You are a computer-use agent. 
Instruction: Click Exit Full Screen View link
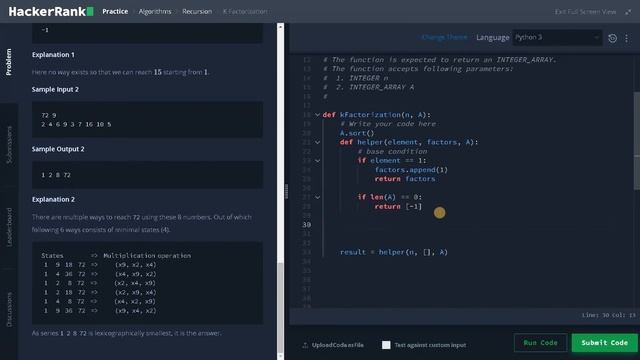(x=585, y=12)
